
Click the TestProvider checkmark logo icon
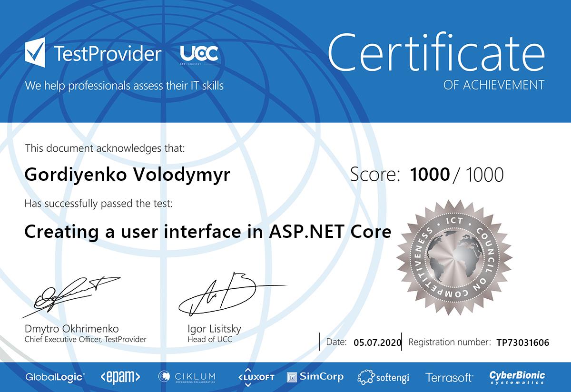point(35,53)
